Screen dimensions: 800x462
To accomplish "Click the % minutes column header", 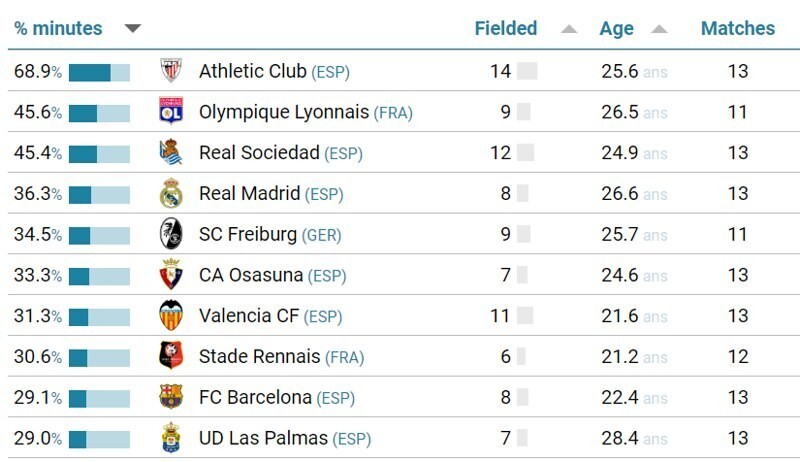I will [58, 28].
